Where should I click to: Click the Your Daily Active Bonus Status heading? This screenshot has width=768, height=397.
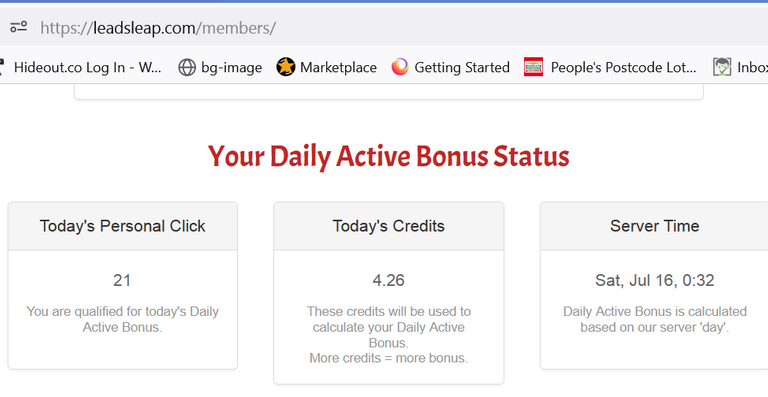pos(388,157)
